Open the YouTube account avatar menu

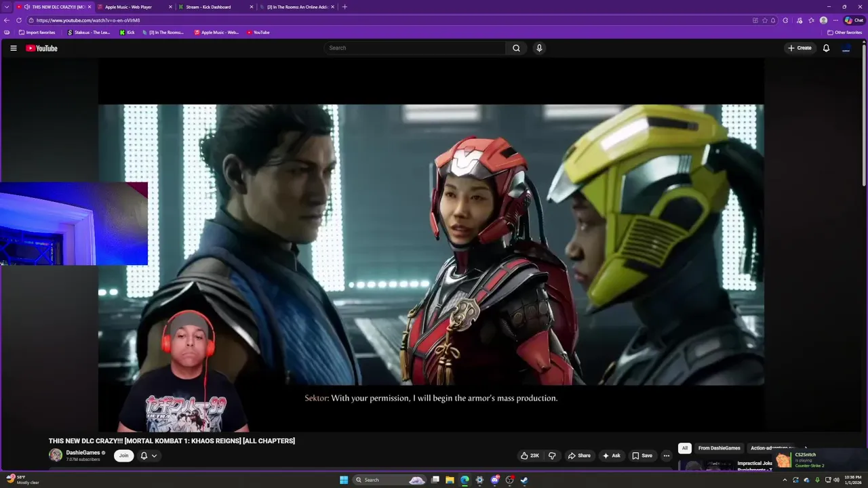[846, 48]
